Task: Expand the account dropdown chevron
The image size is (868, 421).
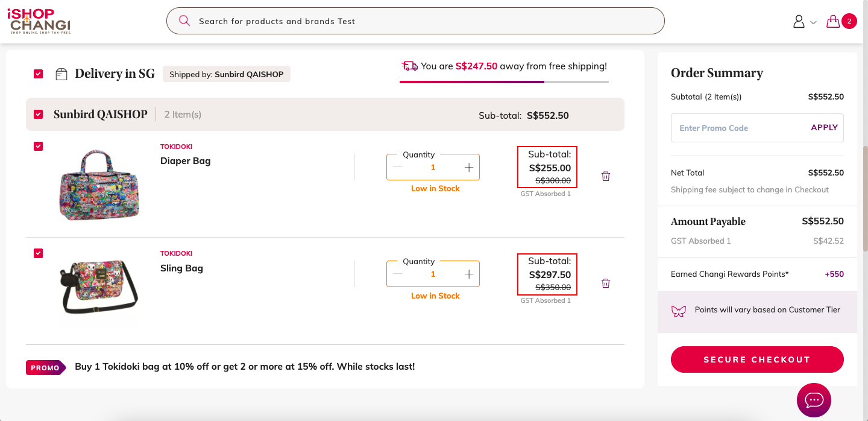Action: tap(813, 22)
